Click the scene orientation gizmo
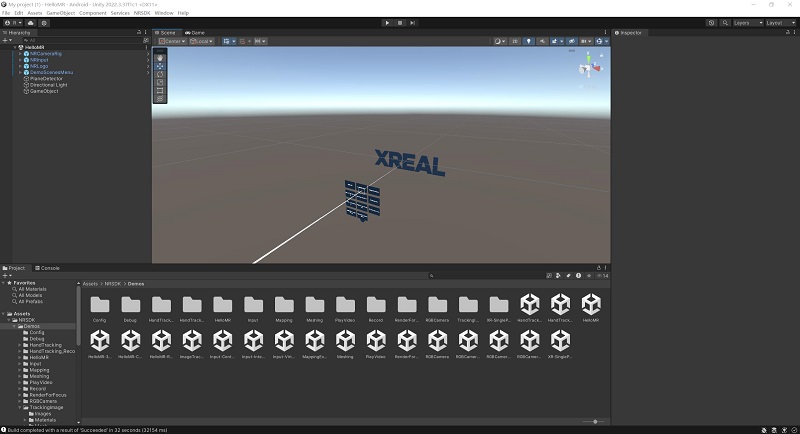800x434 pixels. [x=588, y=69]
